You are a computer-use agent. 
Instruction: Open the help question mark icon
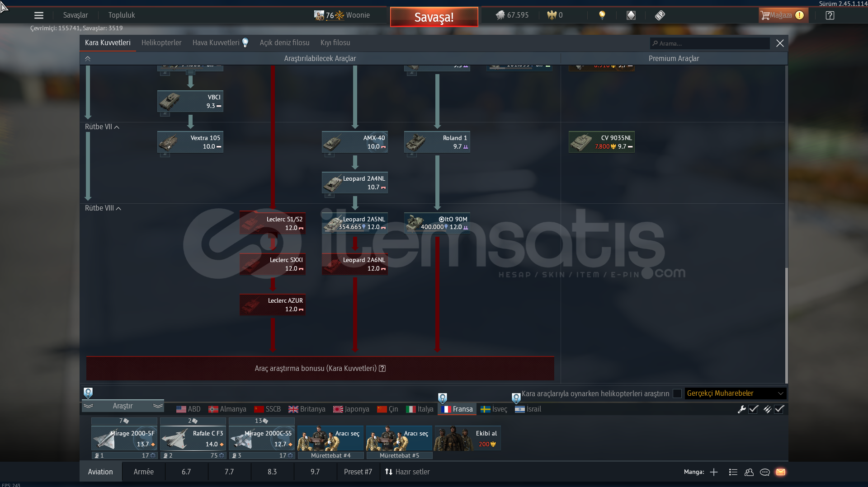pyautogui.click(x=830, y=15)
